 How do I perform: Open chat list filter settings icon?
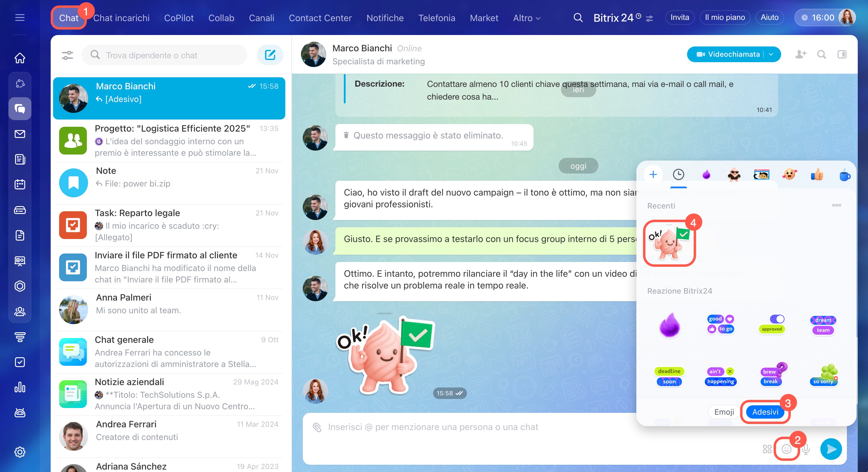67,55
